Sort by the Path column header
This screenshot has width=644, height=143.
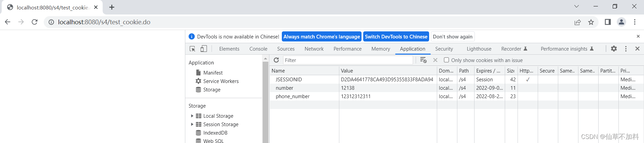[465, 70]
